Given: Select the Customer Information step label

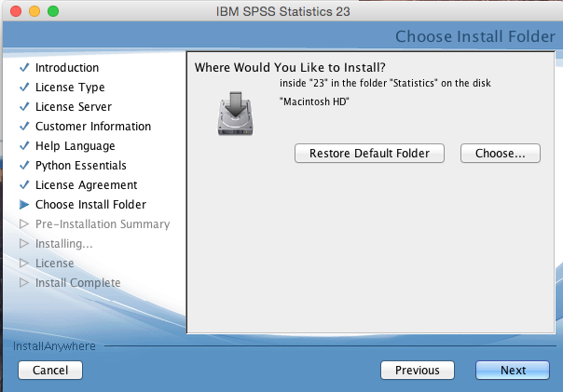Looking at the screenshot, I should tap(93, 127).
